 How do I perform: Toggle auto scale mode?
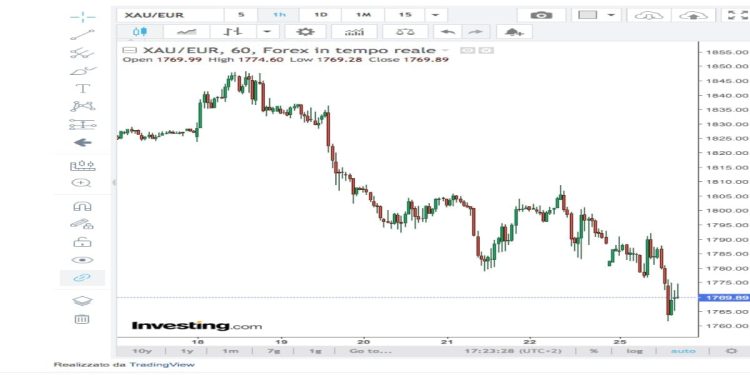(683, 351)
